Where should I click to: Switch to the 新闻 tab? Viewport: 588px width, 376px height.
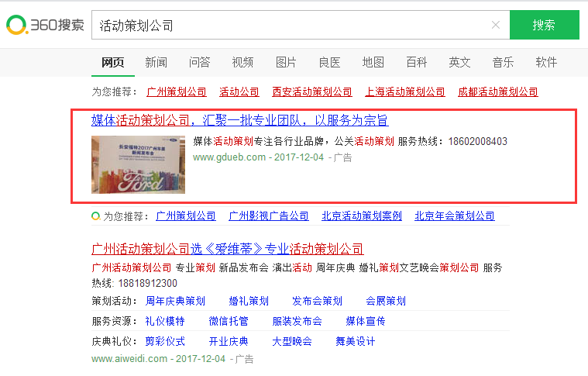[x=156, y=62]
